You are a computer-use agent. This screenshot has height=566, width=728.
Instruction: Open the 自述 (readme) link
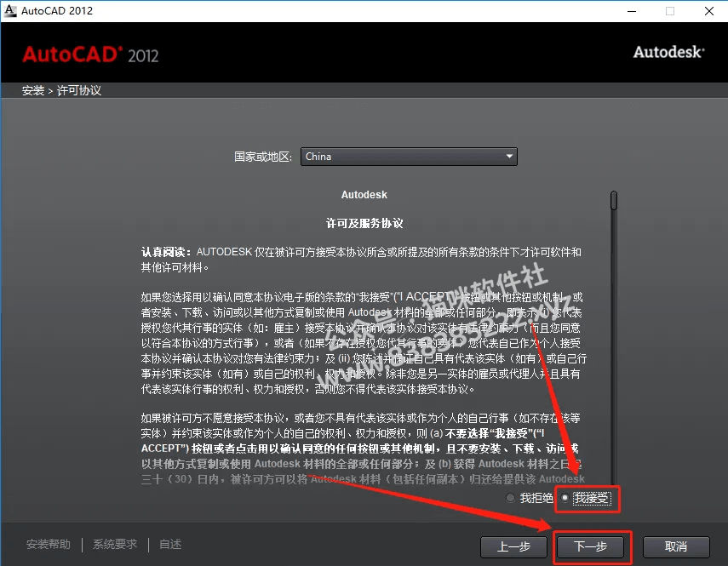170,544
